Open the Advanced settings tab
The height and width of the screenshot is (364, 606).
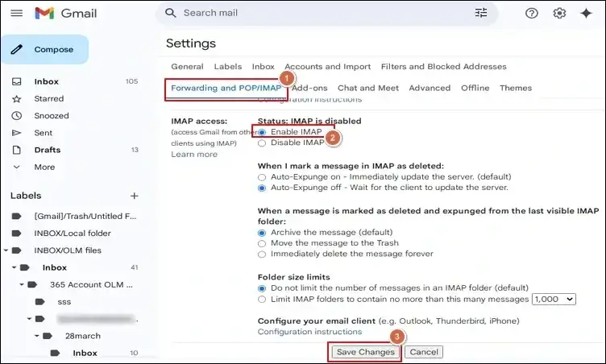[x=430, y=88]
